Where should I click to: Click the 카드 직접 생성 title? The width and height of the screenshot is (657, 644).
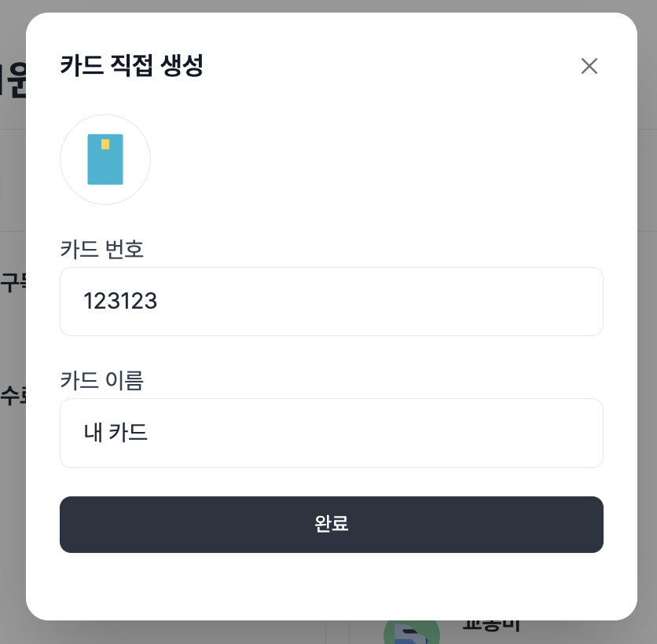coord(132,66)
